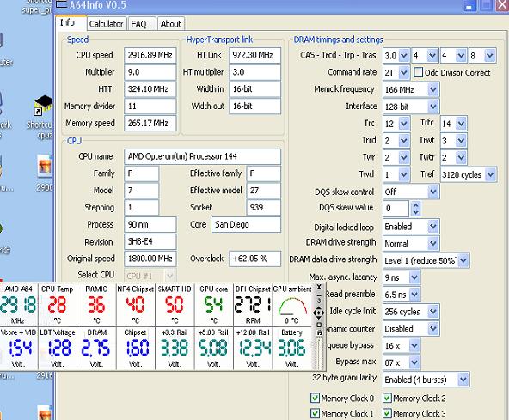Open the DQS skew control dropdown

(433, 192)
